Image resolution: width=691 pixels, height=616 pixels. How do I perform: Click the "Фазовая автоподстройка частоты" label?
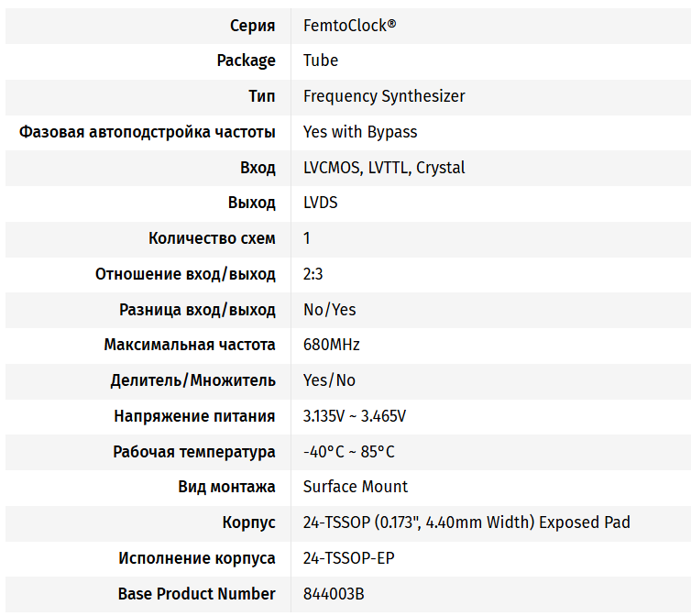click(x=148, y=132)
